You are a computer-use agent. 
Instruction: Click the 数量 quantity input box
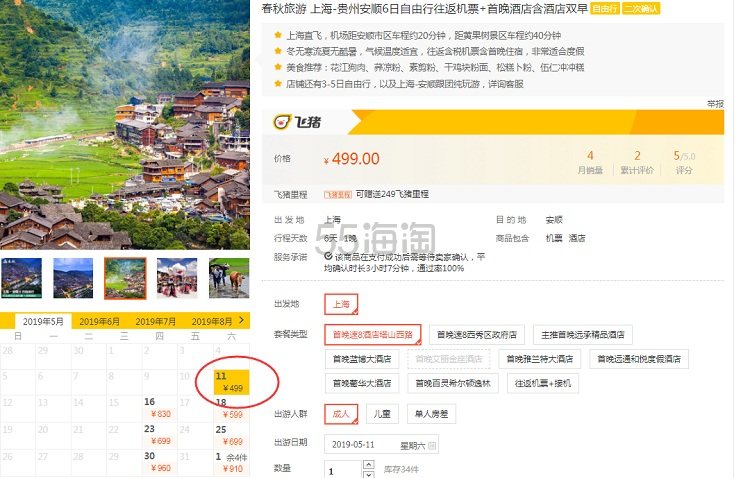[343, 470]
